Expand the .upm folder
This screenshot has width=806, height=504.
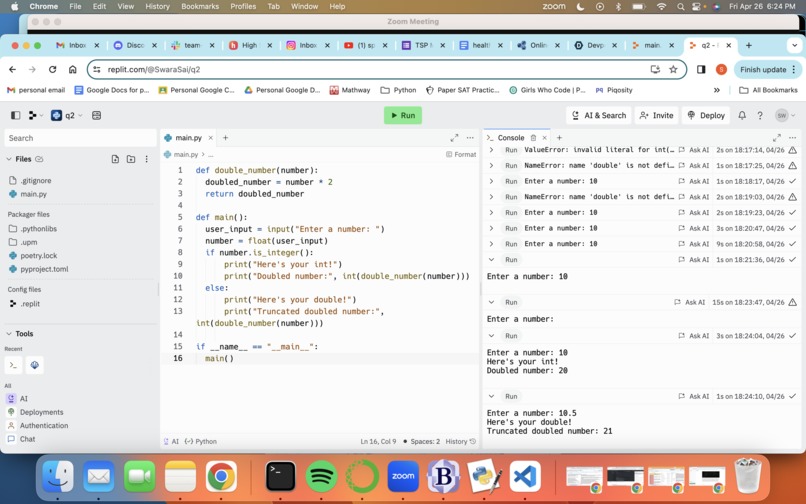pyautogui.click(x=29, y=242)
